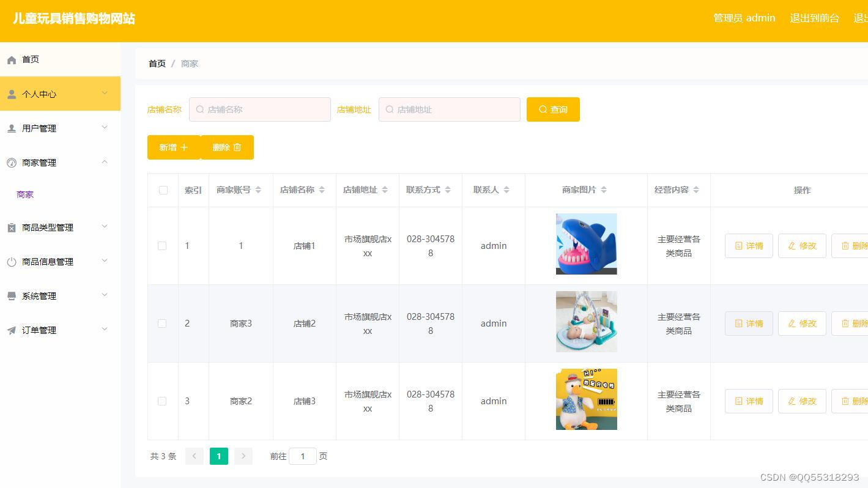Expand 订单管理 menu chevron

[105, 329]
